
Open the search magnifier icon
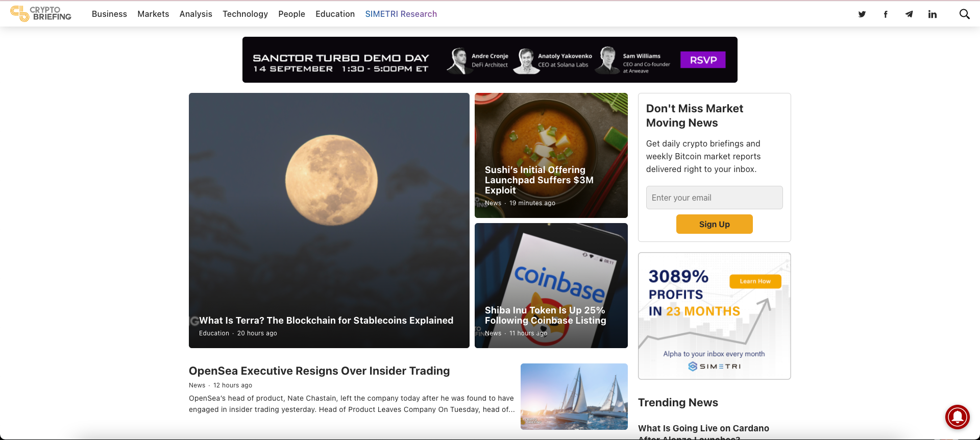click(x=965, y=14)
